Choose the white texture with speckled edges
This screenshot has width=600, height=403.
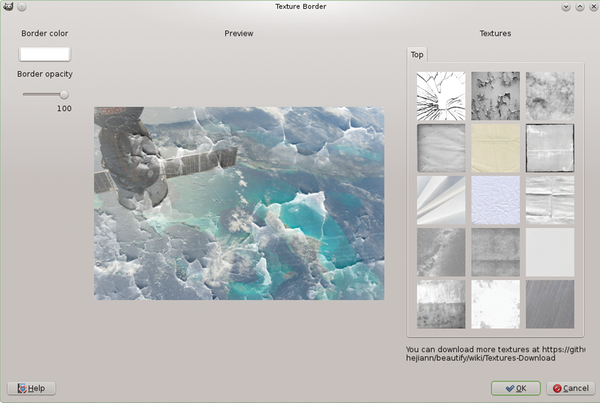(495, 304)
